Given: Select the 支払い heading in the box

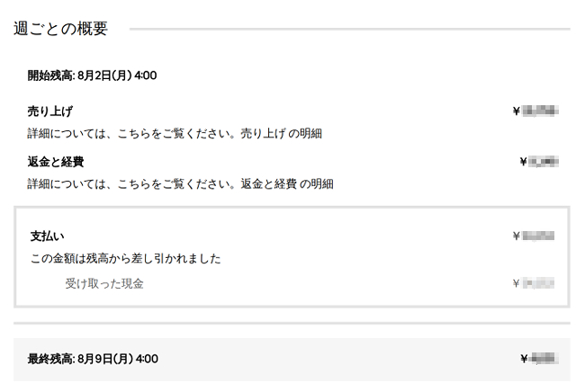Looking at the screenshot, I should 48,236.
